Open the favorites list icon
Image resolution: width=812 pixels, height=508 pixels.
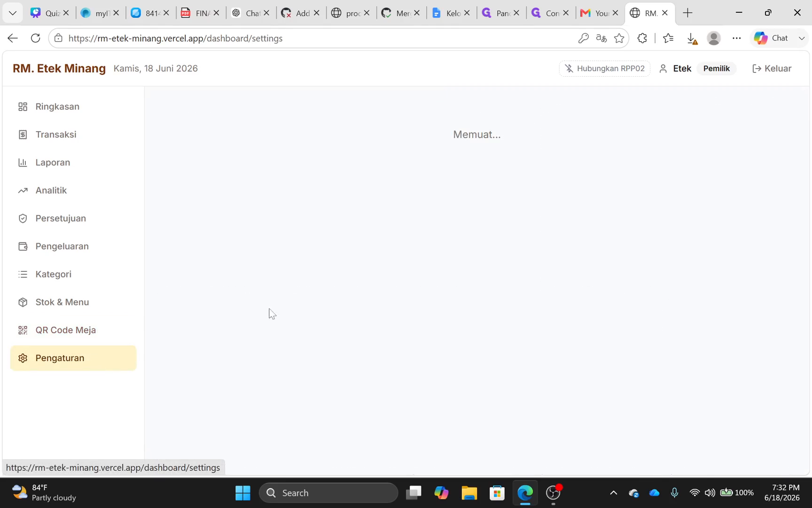(x=668, y=38)
